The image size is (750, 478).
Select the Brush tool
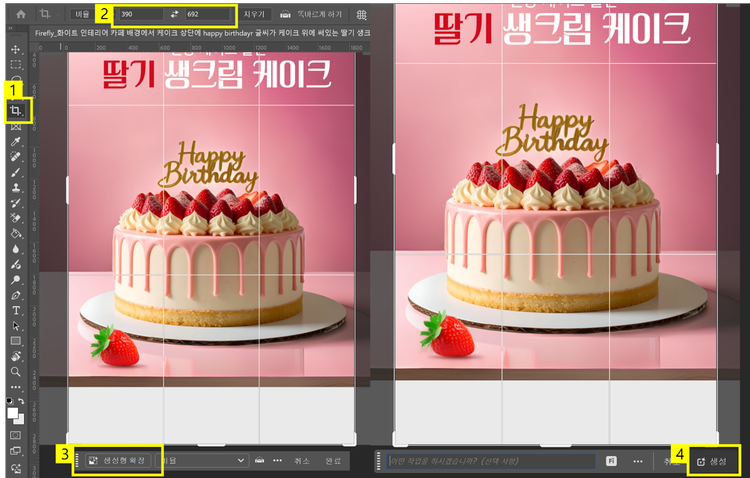pyautogui.click(x=16, y=172)
